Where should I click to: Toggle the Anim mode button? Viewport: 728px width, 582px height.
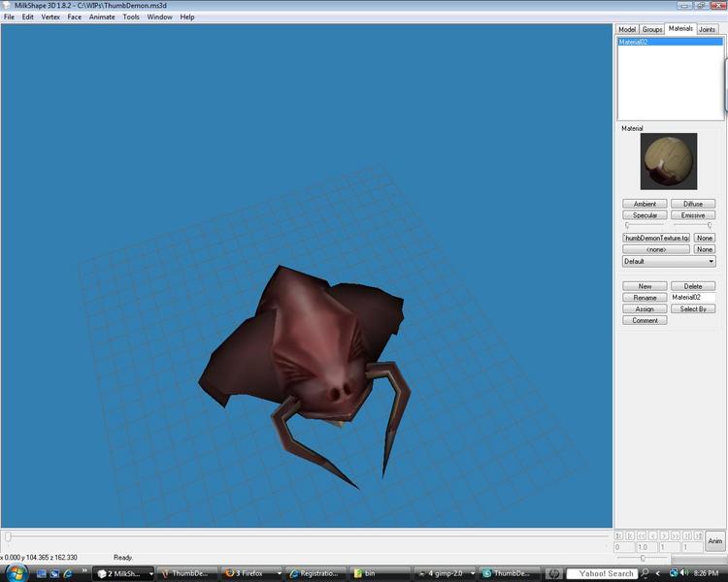coord(715,541)
